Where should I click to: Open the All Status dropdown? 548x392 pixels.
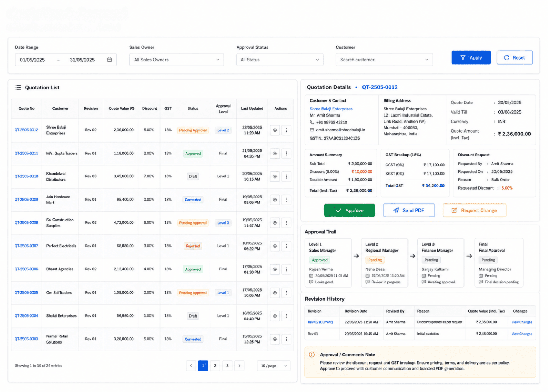pyautogui.click(x=280, y=60)
